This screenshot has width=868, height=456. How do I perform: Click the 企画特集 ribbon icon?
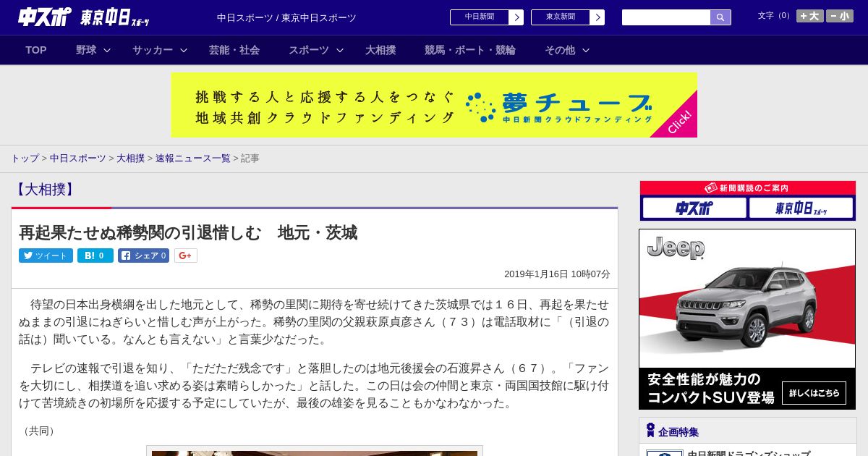(650, 431)
